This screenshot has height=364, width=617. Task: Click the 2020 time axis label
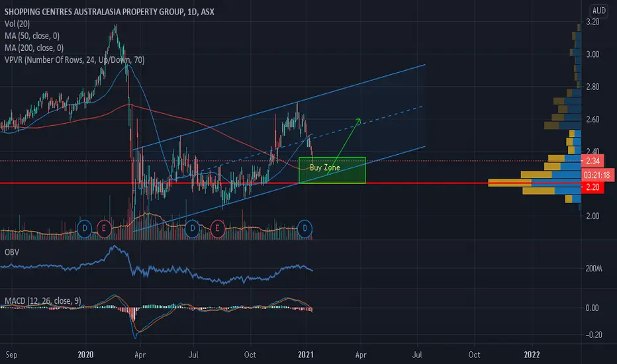85,355
